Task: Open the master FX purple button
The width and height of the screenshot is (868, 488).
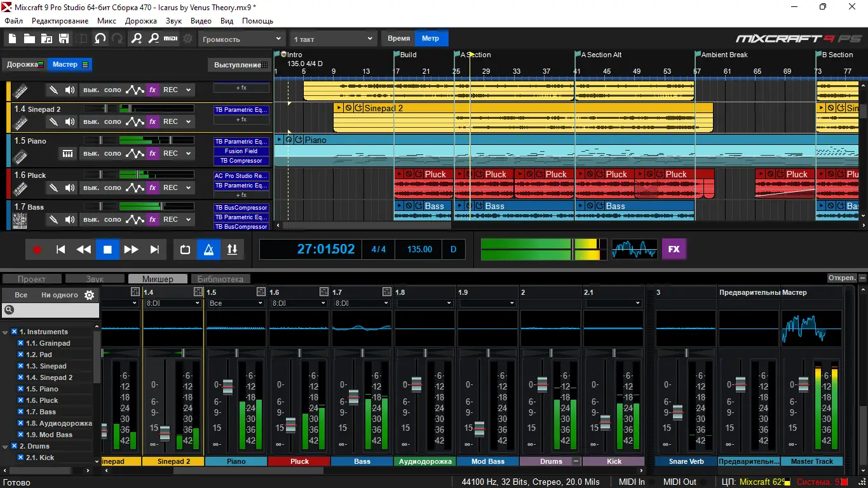Action: (674, 249)
